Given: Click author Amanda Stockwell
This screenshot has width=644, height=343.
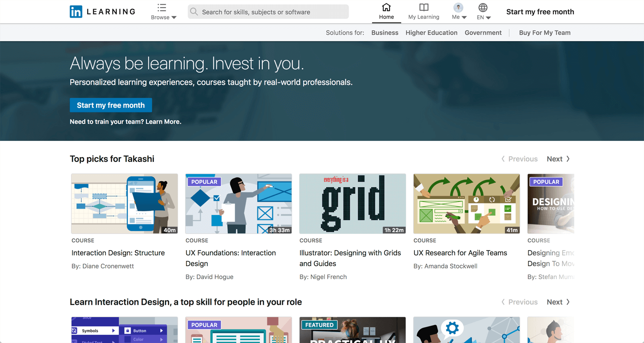Looking at the screenshot, I should (451, 266).
